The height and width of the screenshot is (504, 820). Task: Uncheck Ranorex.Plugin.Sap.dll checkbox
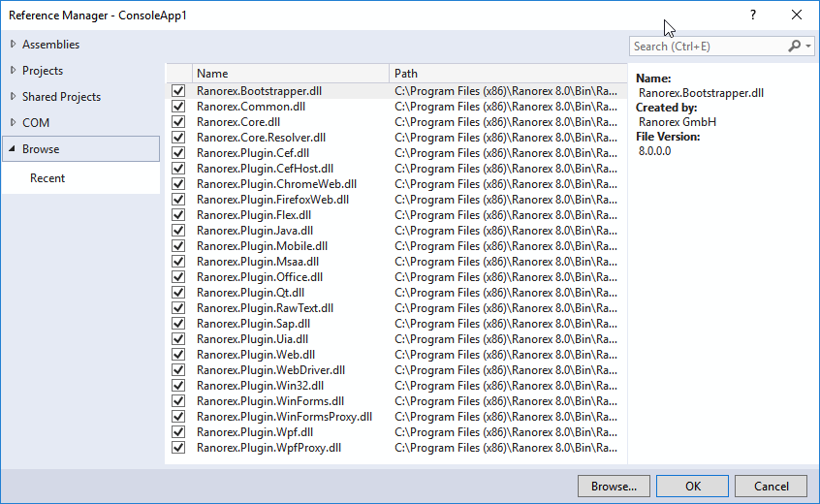click(x=178, y=324)
